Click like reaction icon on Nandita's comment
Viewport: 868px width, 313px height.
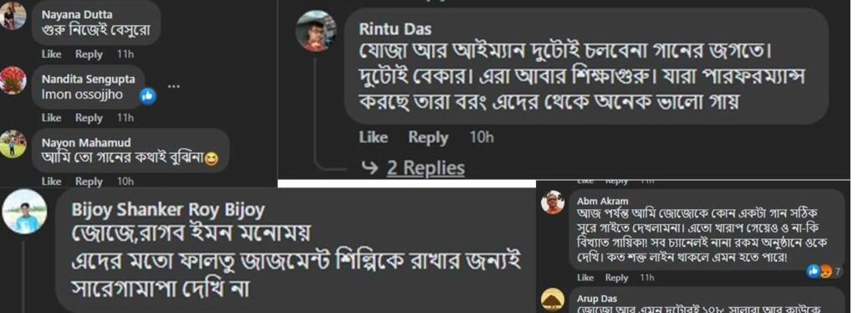[x=148, y=95]
